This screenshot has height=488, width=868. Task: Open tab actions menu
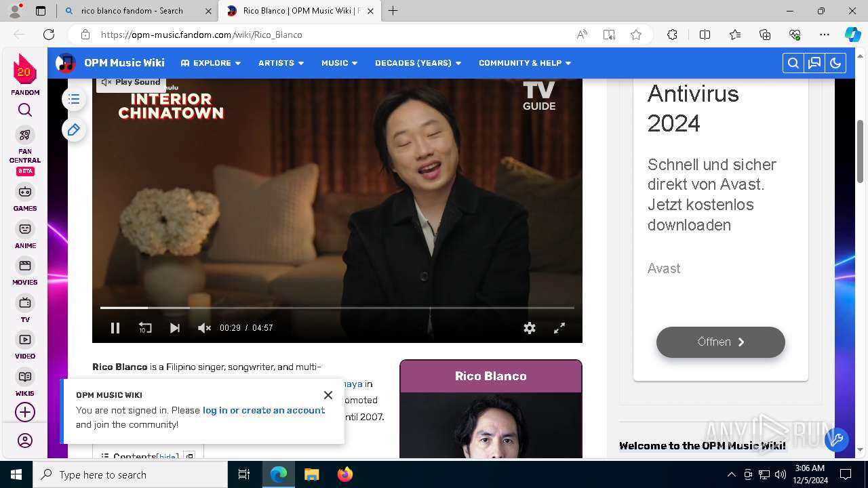pos(41,11)
